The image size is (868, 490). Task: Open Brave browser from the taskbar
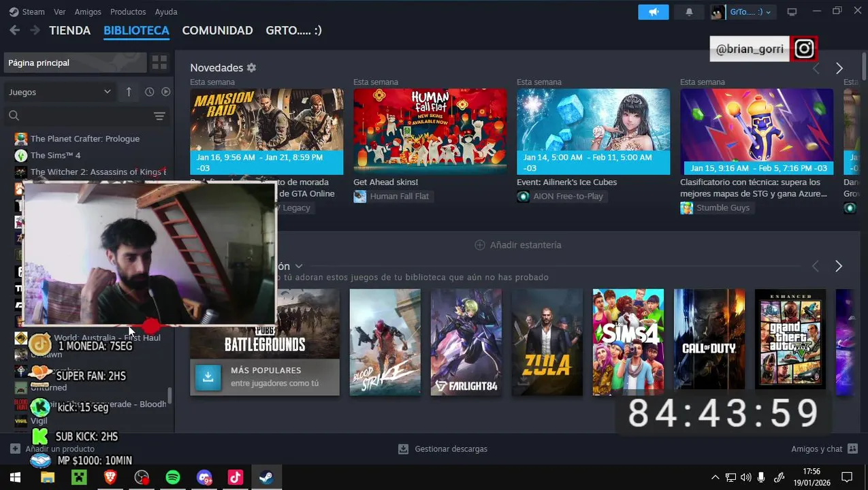[110, 478]
